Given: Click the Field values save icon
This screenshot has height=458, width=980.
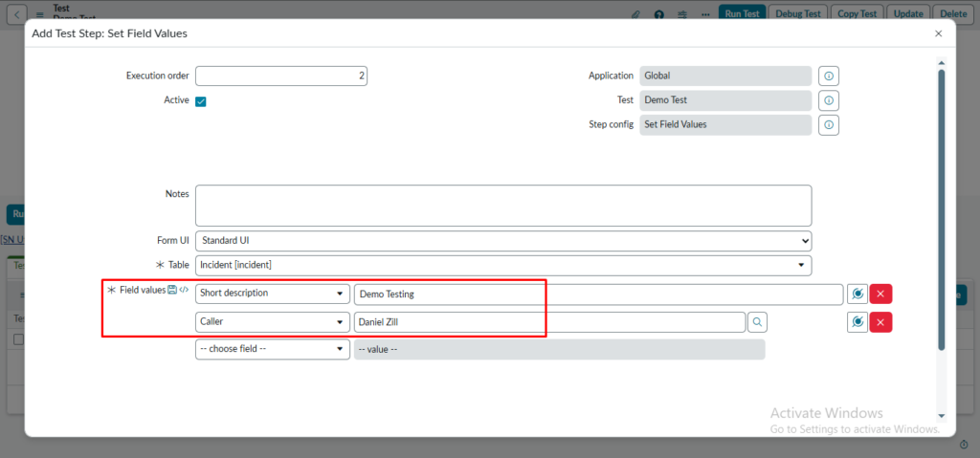Looking at the screenshot, I should (x=172, y=290).
